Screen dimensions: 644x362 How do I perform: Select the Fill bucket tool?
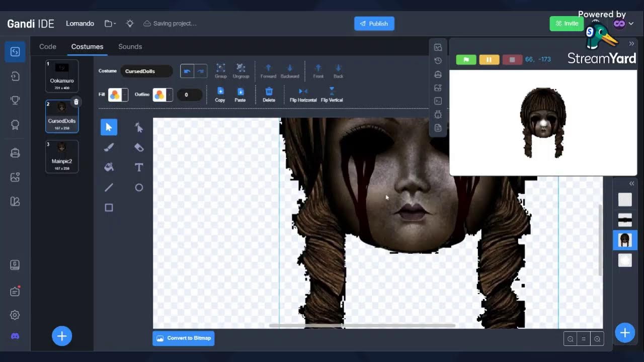coord(109,167)
